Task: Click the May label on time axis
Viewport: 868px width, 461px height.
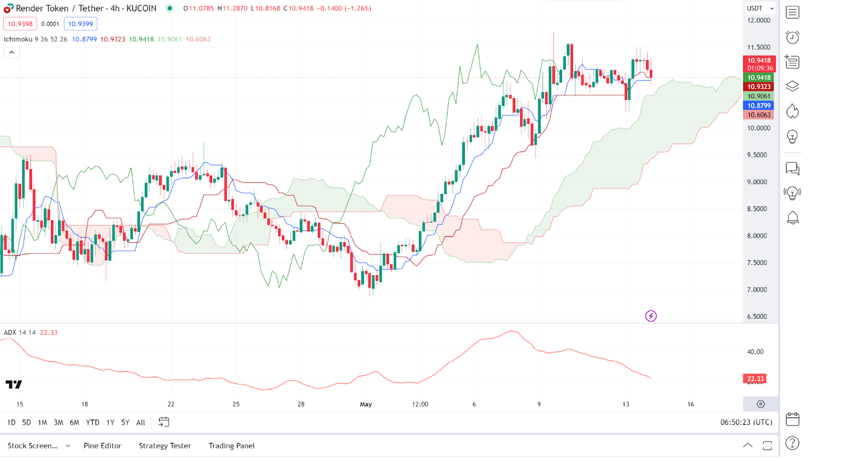Action: (x=366, y=404)
